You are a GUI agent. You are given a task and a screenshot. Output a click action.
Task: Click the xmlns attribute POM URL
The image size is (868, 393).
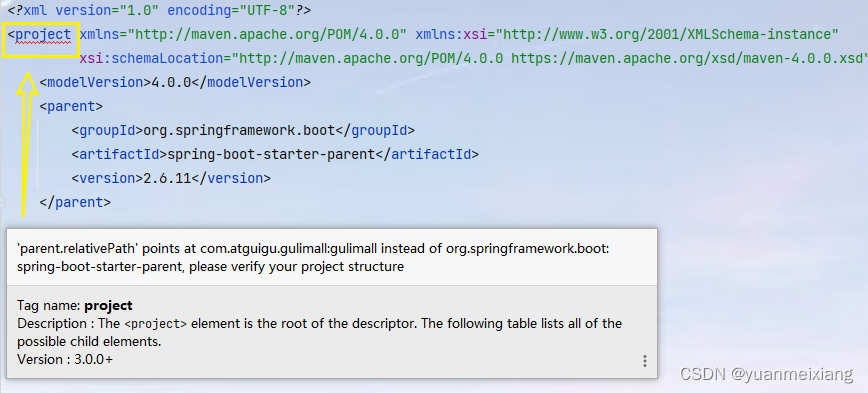click(x=267, y=35)
